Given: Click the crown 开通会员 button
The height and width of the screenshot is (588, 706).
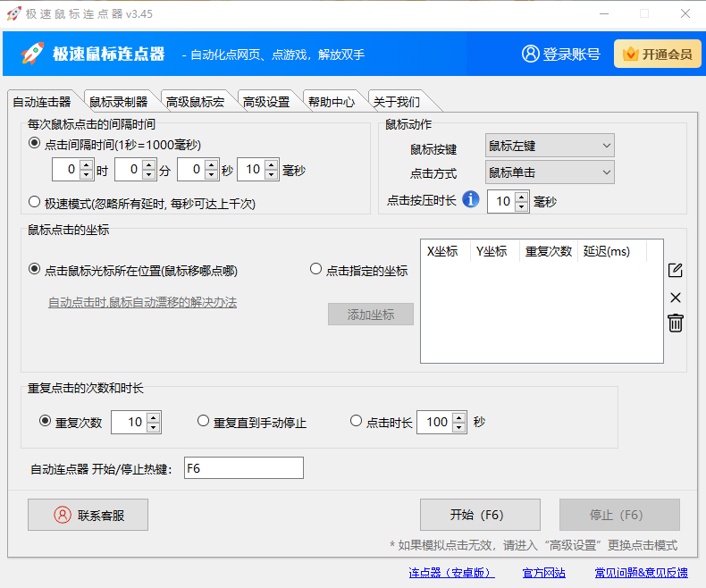Looking at the screenshot, I should pos(657,54).
